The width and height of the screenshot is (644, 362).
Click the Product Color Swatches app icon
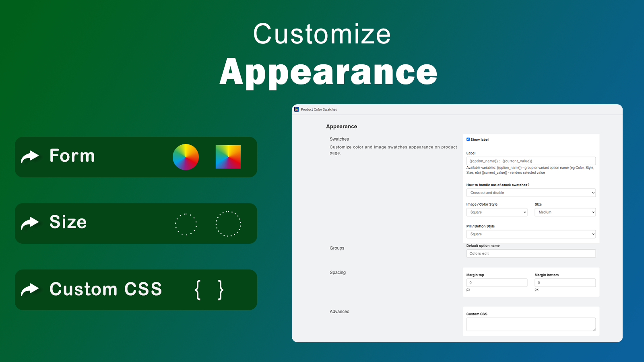297,109
